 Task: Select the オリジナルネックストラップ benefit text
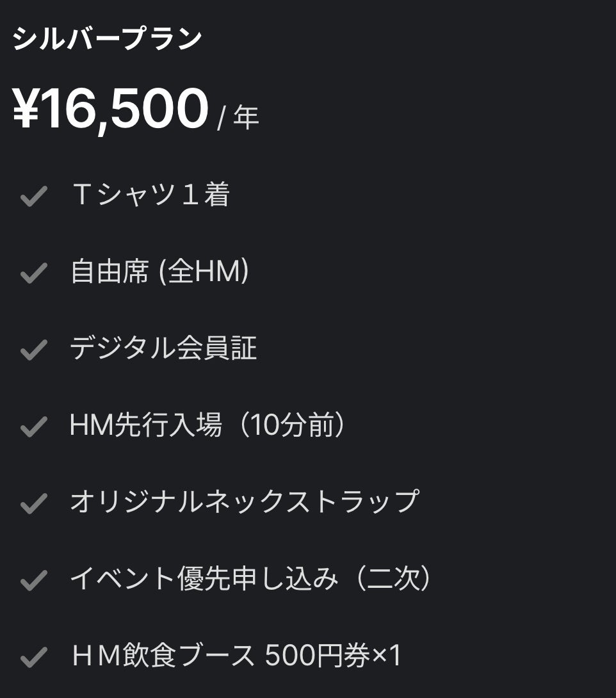coord(245,502)
